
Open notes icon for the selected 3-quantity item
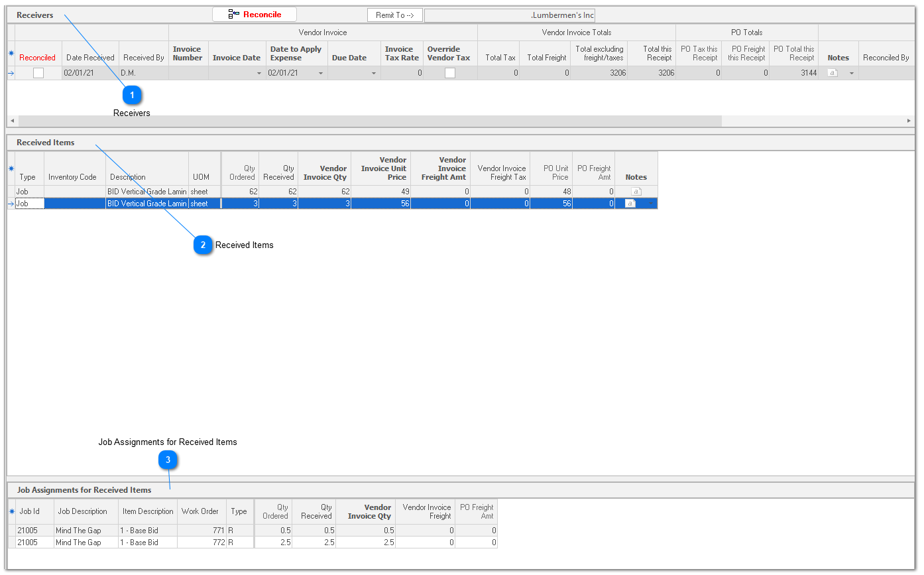pyautogui.click(x=630, y=204)
